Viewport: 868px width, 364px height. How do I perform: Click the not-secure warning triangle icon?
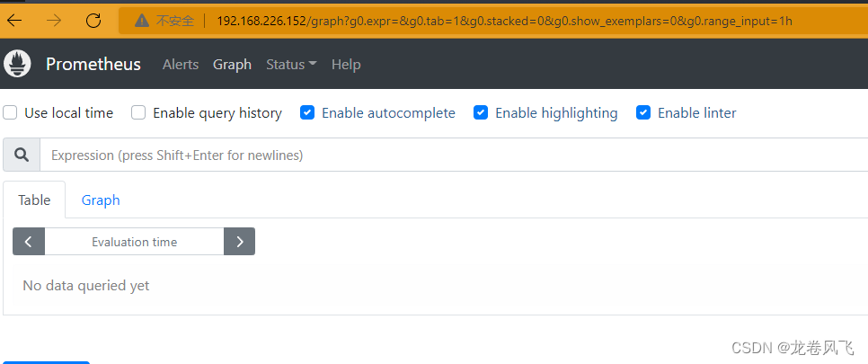[x=142, y=21]
